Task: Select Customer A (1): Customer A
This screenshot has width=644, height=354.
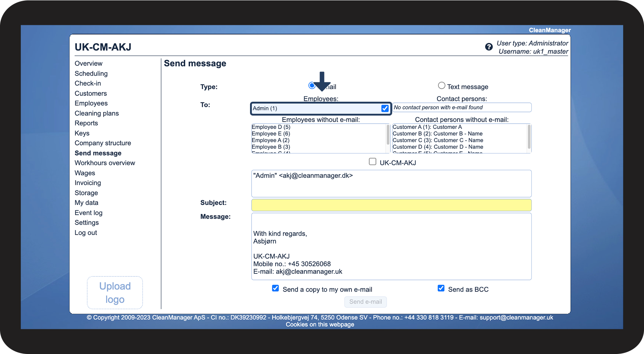Action: [427, 127]
